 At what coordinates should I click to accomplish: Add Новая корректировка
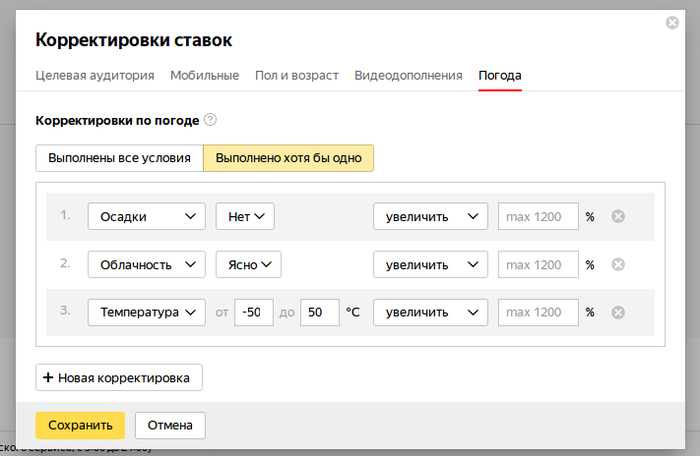119,378
